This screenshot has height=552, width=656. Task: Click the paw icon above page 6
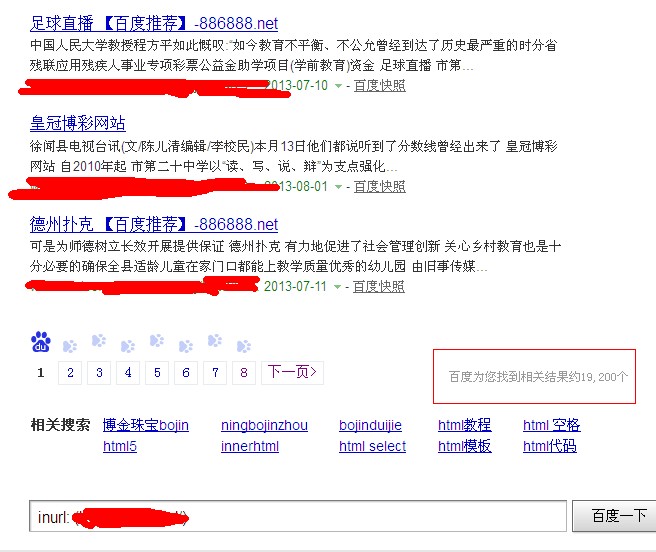click(186, 346)
